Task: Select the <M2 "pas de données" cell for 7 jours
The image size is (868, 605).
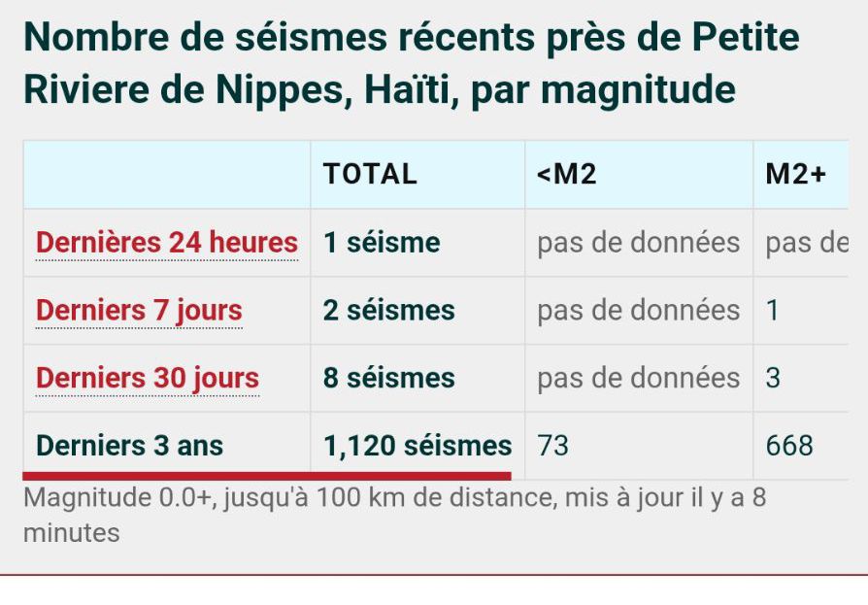Action: (x=638, y=311)
